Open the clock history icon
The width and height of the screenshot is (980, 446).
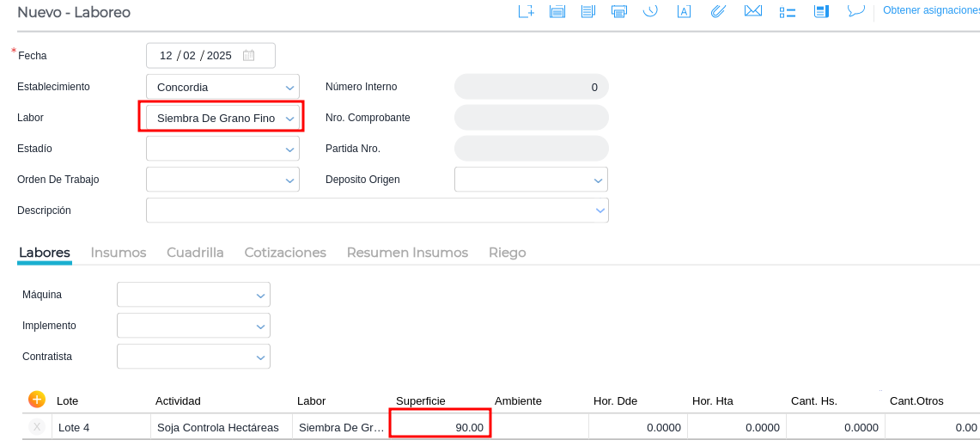[650, 11]
